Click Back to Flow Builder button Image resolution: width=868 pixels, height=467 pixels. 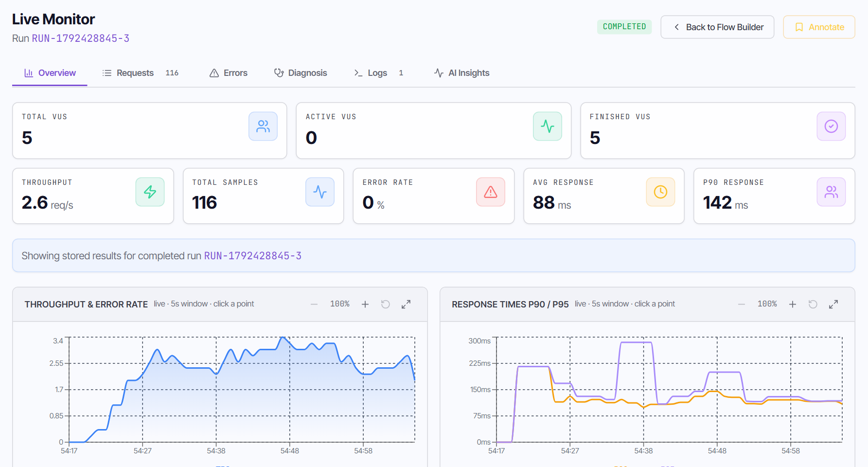coord(717,27)
